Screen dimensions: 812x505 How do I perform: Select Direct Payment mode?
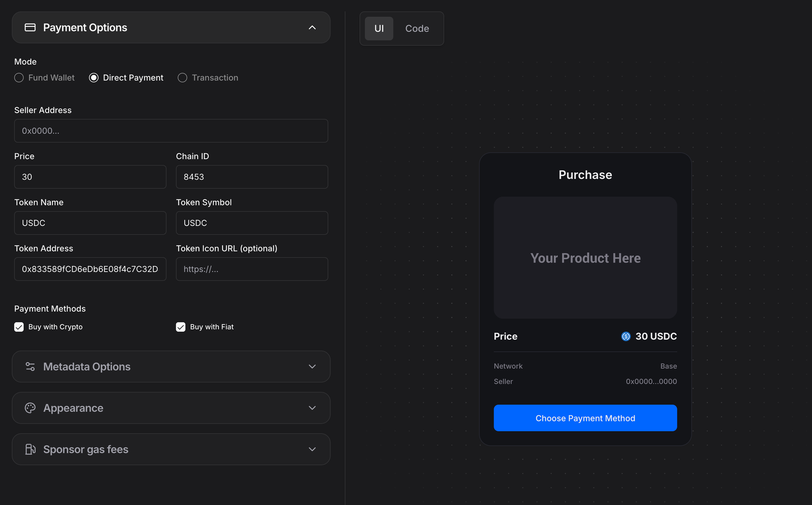click(x=94, y=78)
